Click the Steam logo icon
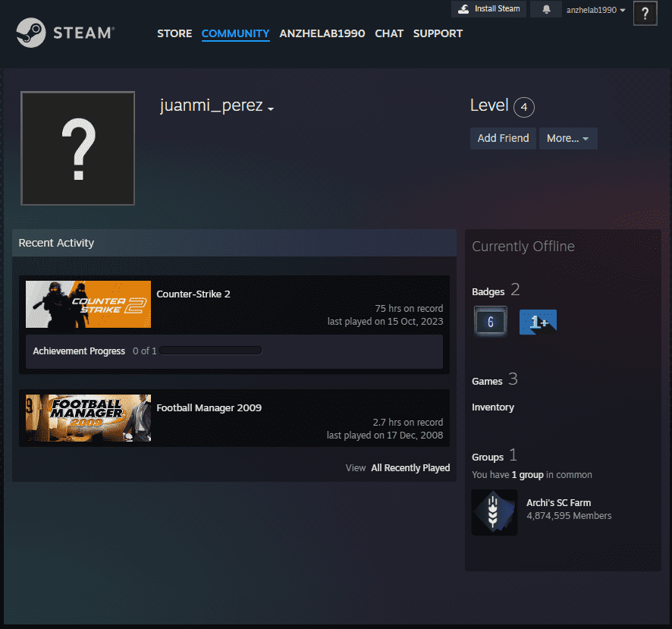Viewport: 672px width, 629px height. 32,33
